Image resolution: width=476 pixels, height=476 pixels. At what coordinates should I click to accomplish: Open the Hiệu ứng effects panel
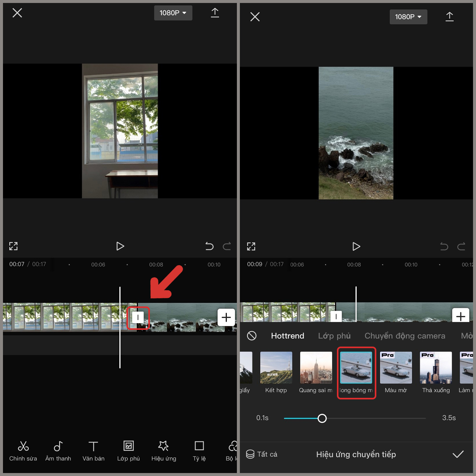point(164,451)
